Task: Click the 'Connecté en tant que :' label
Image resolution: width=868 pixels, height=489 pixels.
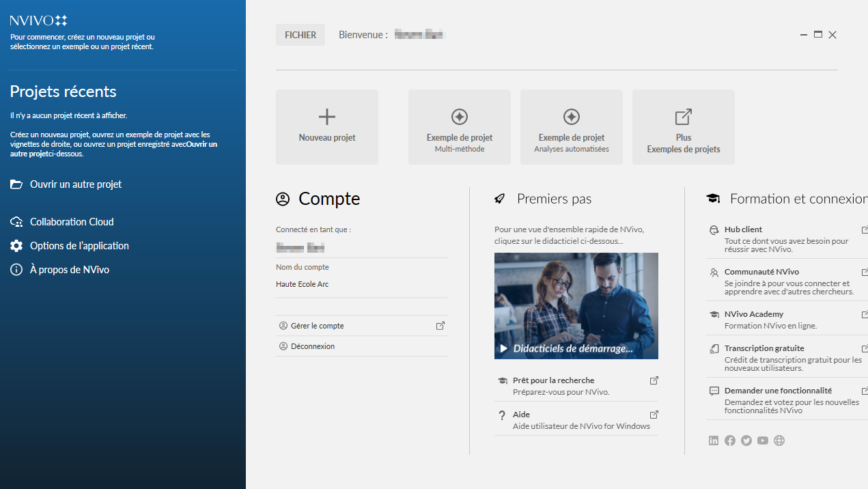Action: click(x=313, y=230)
